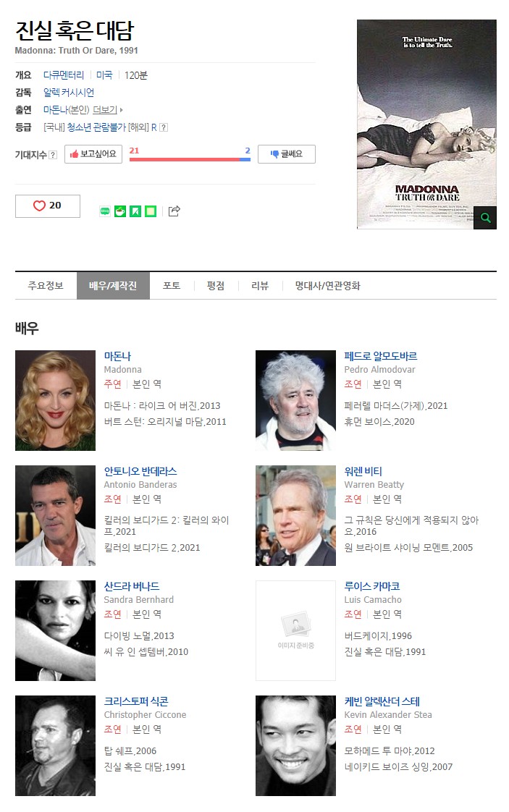Click actor name 산드라 버나드
Viewport: 509px width, 812px height.
point(132,586)
